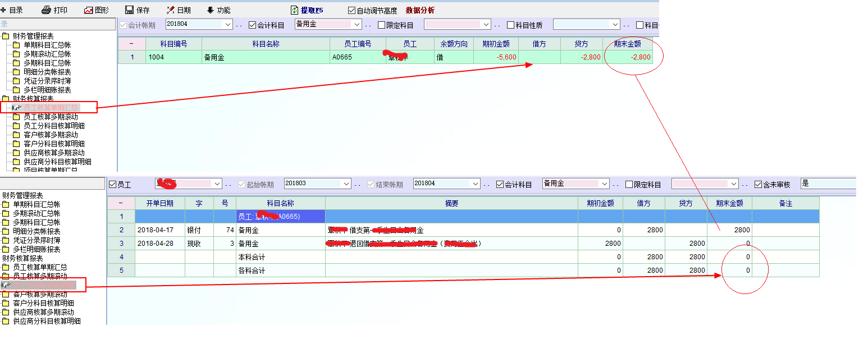Select 员工核算多期滚动 in upper report tree
This screenshot has width=868, height=344.
coord(51,117)
